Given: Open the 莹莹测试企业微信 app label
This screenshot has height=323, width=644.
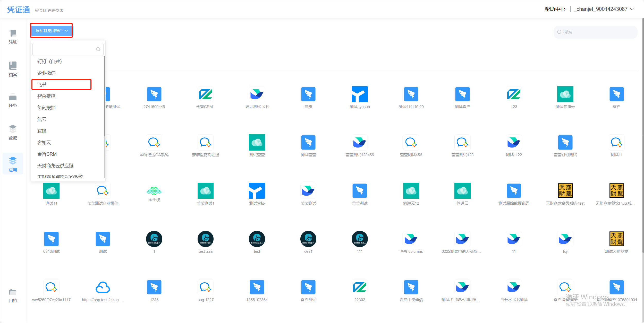Looking at the screenshot, I should (x=103, y=203).
